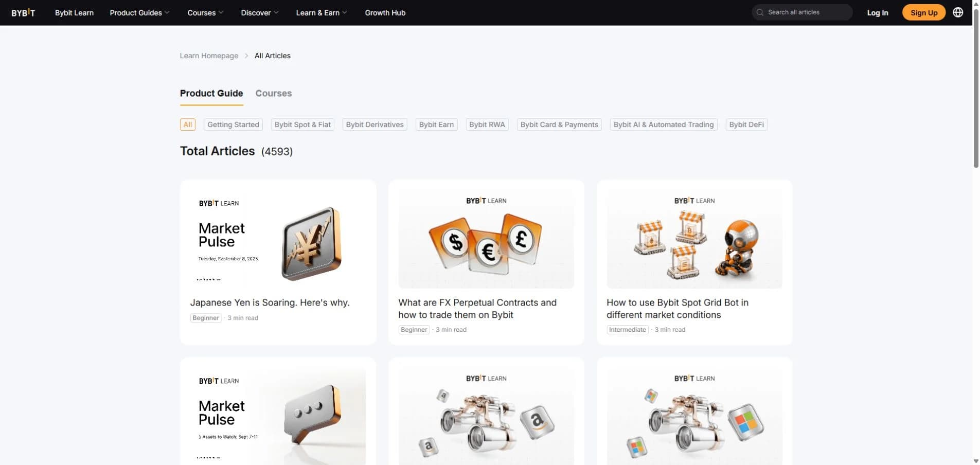The height and width of the screenshot is (465, 980).
Task: Open the FX Perpetual Contracts currency thumbnail
Action: 486,239
